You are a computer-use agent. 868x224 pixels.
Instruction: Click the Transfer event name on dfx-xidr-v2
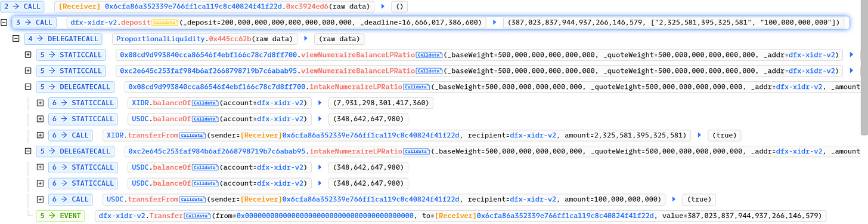coord(166,215)
